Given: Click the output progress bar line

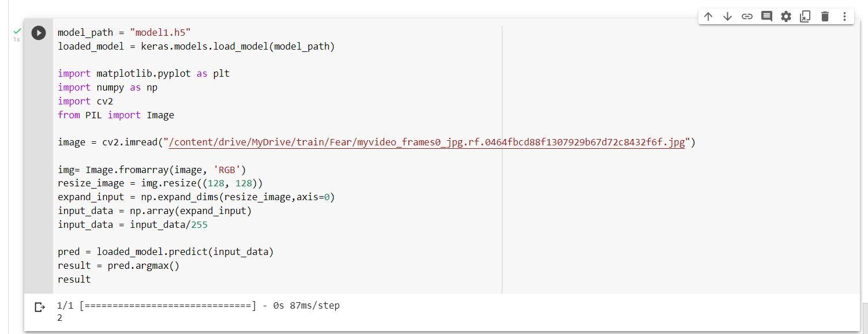Looking at the screenshot, I should click(x=198, y=306).
